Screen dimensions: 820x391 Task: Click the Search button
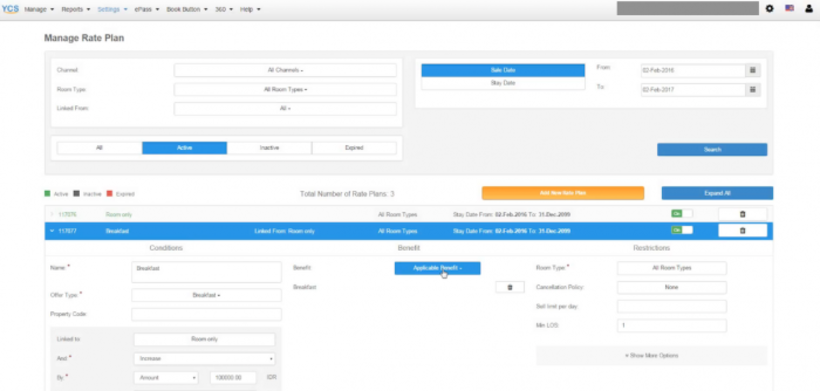(x=712, y=150)
